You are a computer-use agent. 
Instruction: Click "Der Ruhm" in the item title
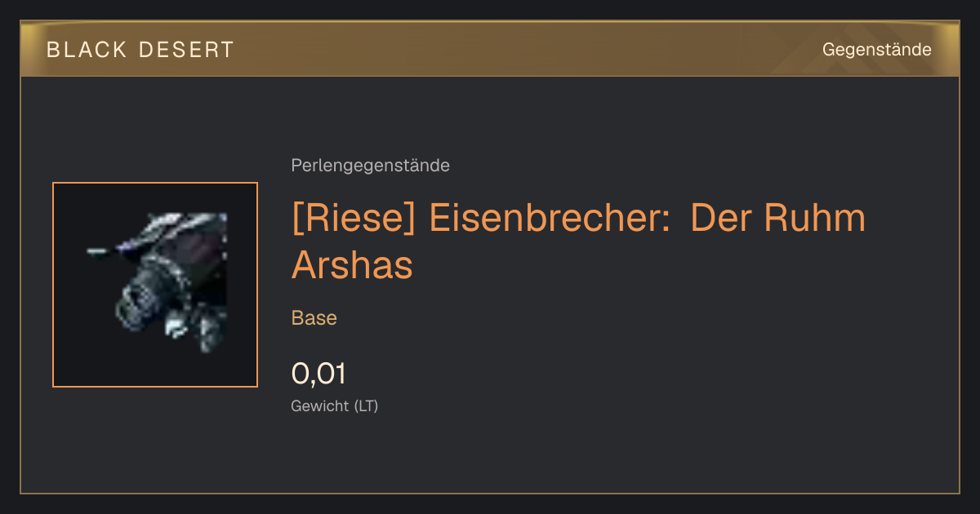pos(778,219)
